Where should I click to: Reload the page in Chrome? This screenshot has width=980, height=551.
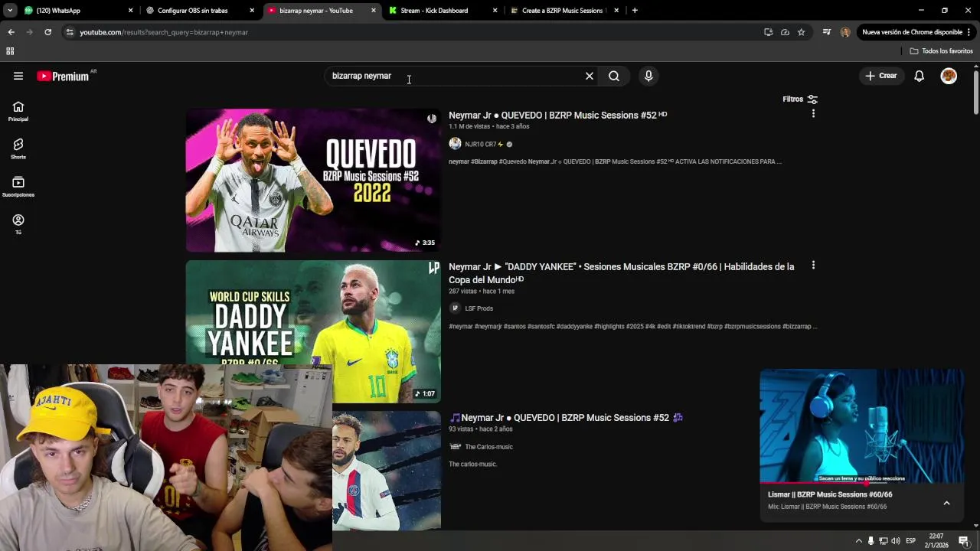click(47, 32)
